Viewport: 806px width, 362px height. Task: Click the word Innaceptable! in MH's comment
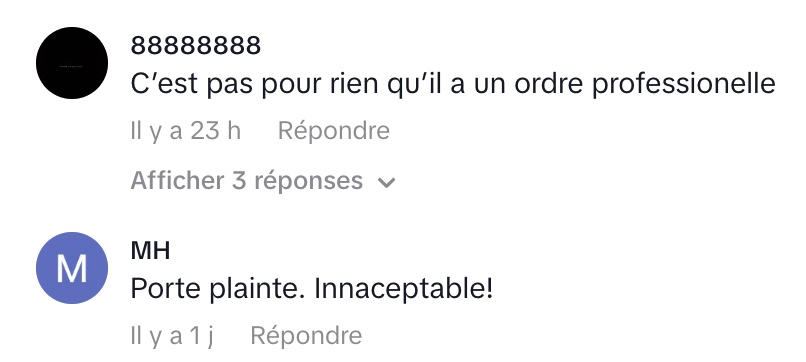point(404,289)
